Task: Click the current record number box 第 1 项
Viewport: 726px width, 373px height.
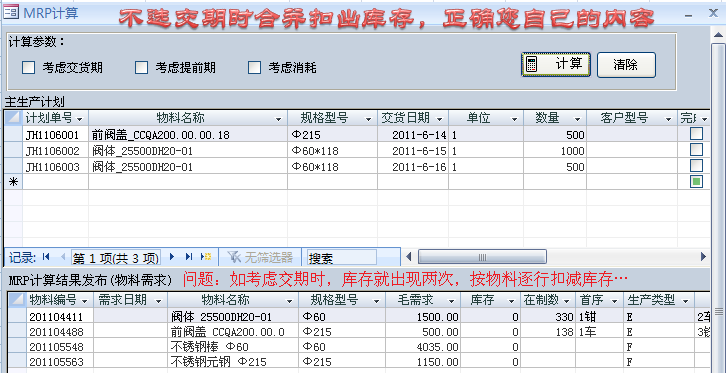Action: click(116, 257)
